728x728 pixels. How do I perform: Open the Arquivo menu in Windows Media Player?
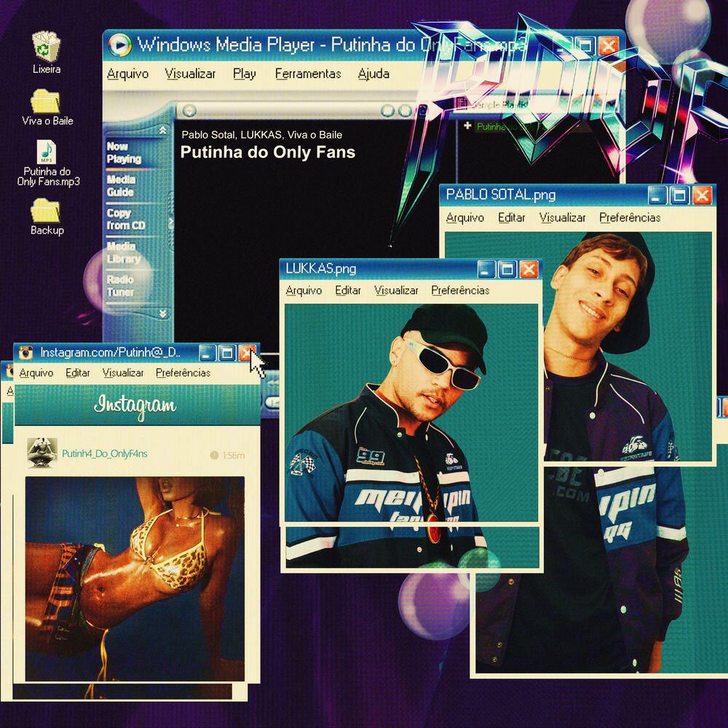coord(127,74)
